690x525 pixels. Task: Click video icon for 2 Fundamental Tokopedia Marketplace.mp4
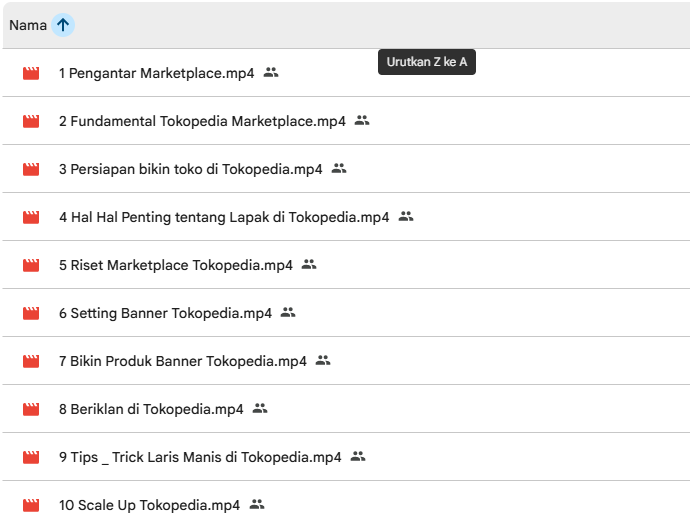(x=31, y=121)
